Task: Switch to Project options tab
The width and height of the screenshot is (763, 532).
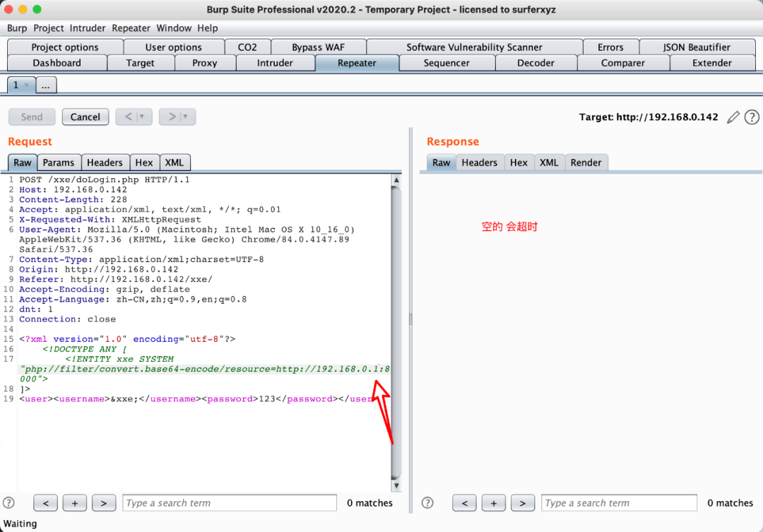Action: (65, 47)
